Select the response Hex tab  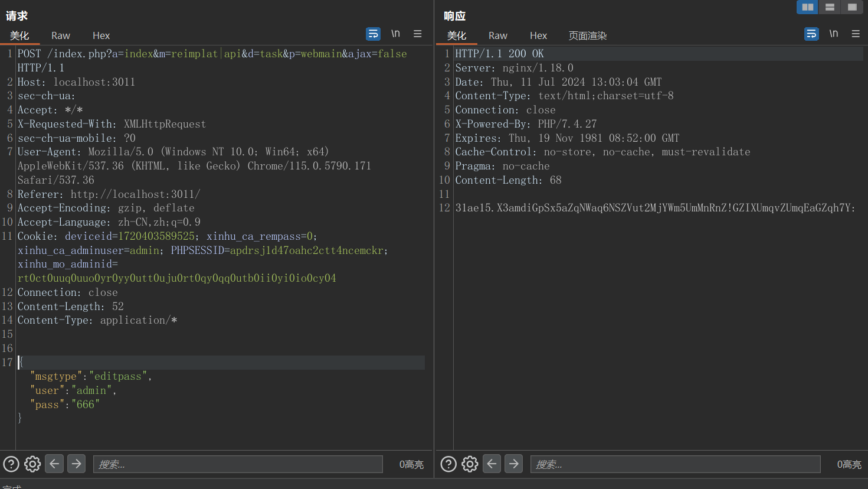(x=538, y=35)
